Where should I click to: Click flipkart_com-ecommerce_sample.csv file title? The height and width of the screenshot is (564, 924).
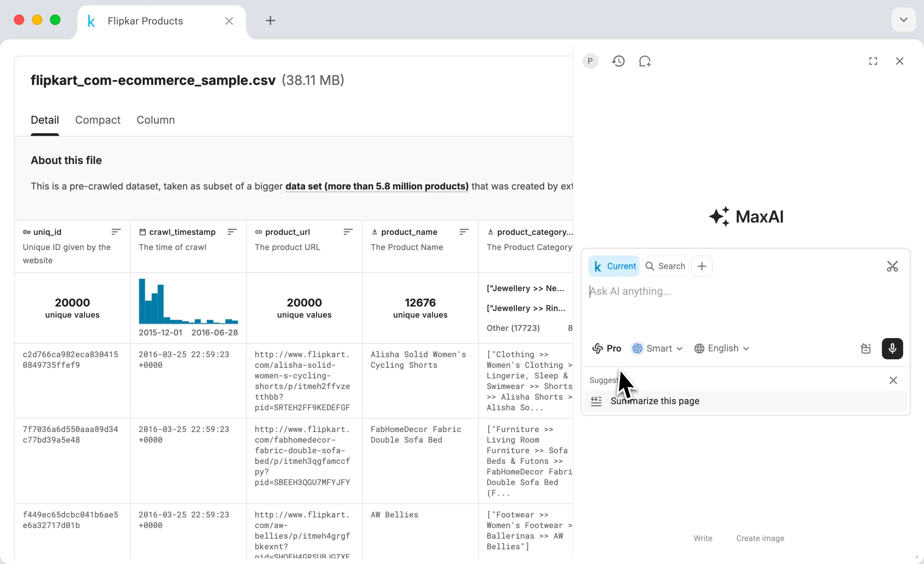coord(153,80)
